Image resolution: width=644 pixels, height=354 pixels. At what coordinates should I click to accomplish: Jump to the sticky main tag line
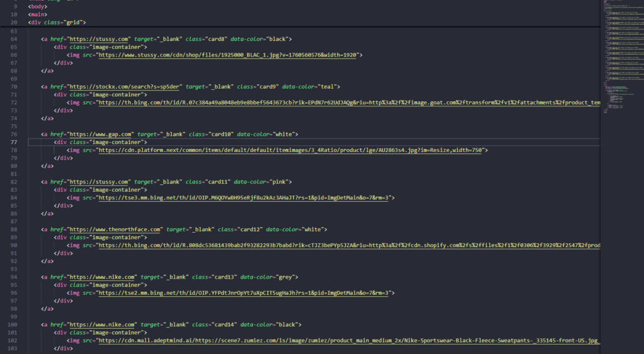point(37,14)
